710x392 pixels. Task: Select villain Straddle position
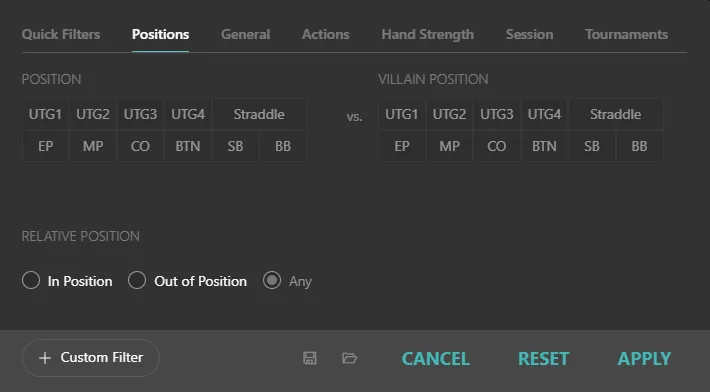pos(615,114)
